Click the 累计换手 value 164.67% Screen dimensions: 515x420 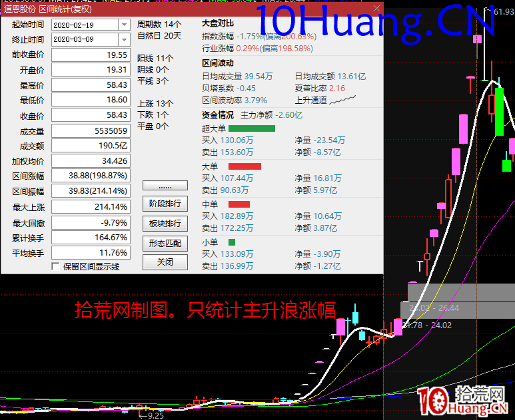91,237
